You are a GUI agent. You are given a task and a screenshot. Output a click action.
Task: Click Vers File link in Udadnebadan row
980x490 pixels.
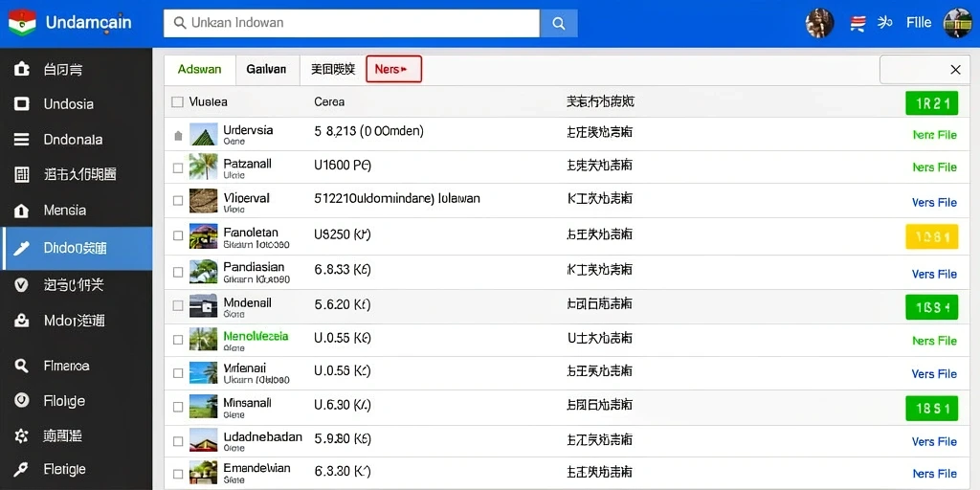click(x=934, y=441)
